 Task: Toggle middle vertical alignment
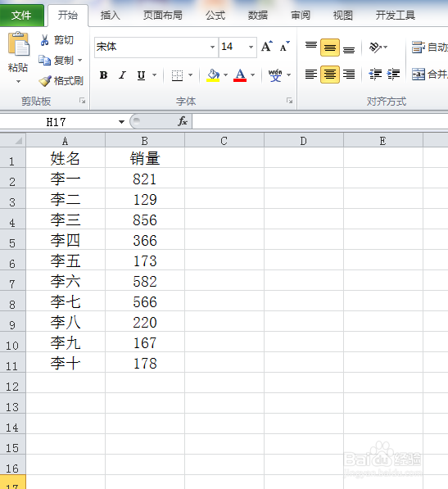point(330,48)
